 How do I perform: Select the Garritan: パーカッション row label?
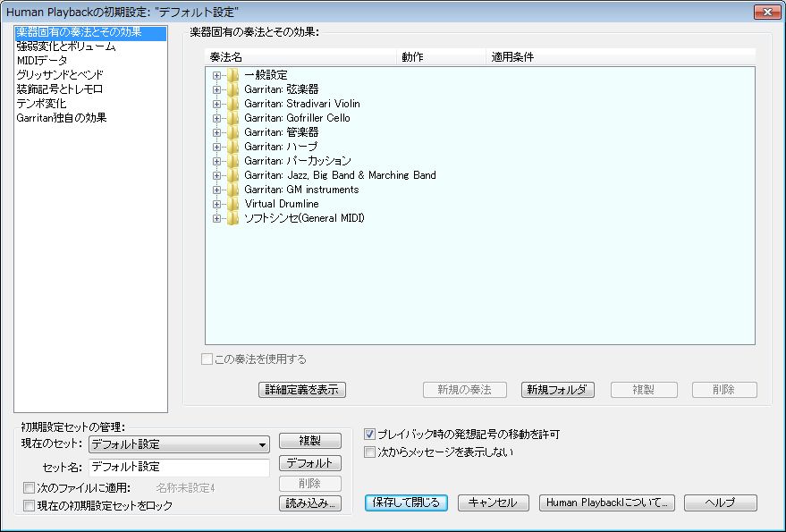point(298,161)
